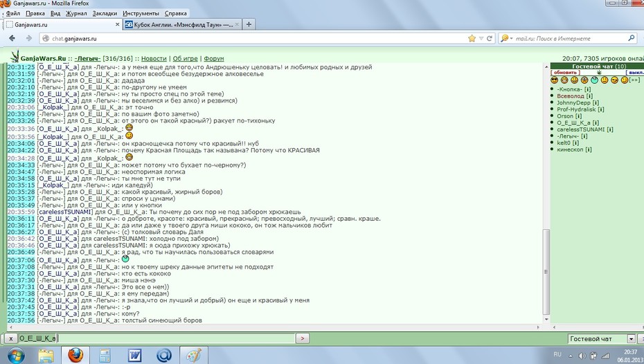Open the Инструменты menu

(x=141, y=13)
